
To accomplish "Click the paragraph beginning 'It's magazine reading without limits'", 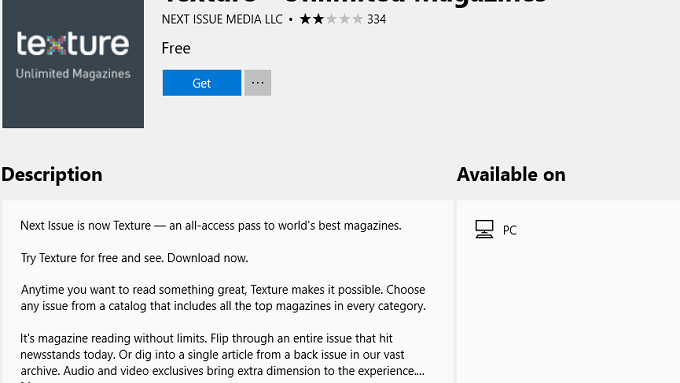I will pos(222,354).
